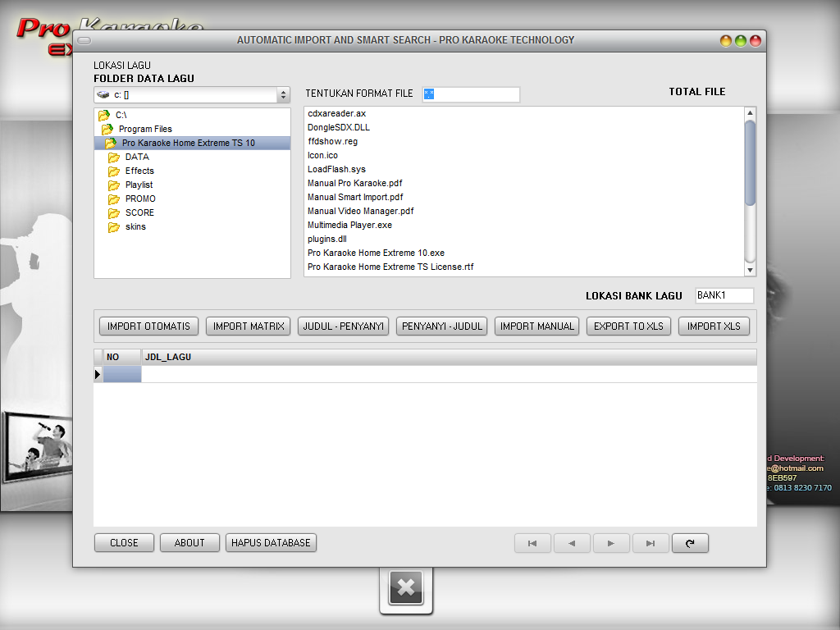Go to next record arrow
Viewport: 840px width, 630px height.
pos(611,543)
